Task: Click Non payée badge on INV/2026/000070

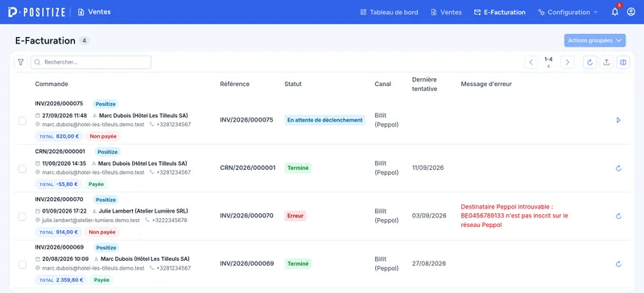Action: click(x=102, y=232)
